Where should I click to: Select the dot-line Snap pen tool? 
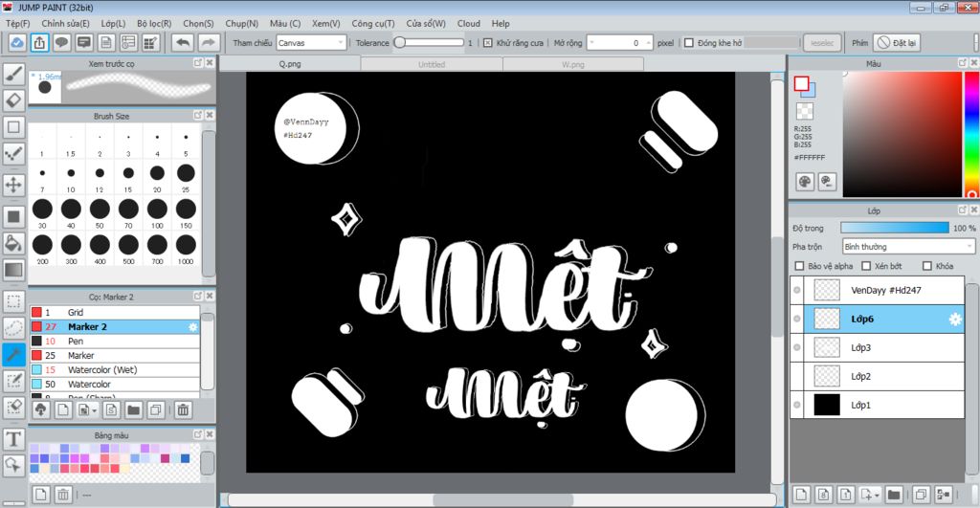(13, 153)
